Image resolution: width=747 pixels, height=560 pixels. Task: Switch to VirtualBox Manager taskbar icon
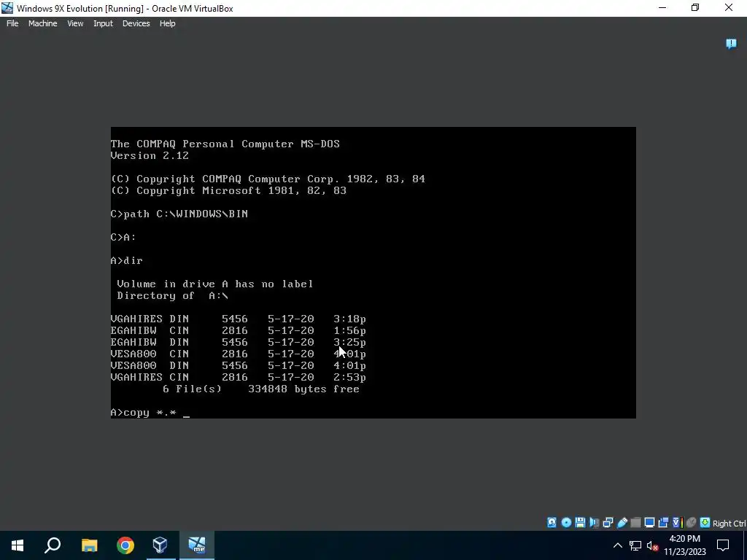[160, 545]
